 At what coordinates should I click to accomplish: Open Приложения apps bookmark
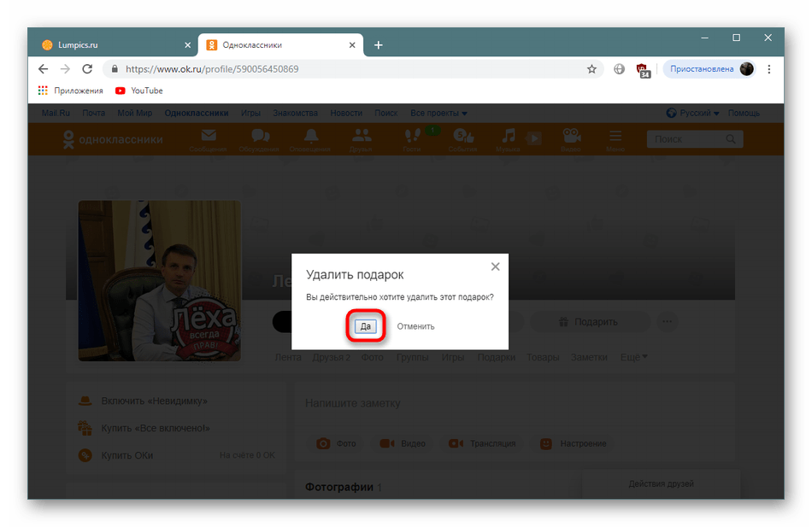[70, 91]
